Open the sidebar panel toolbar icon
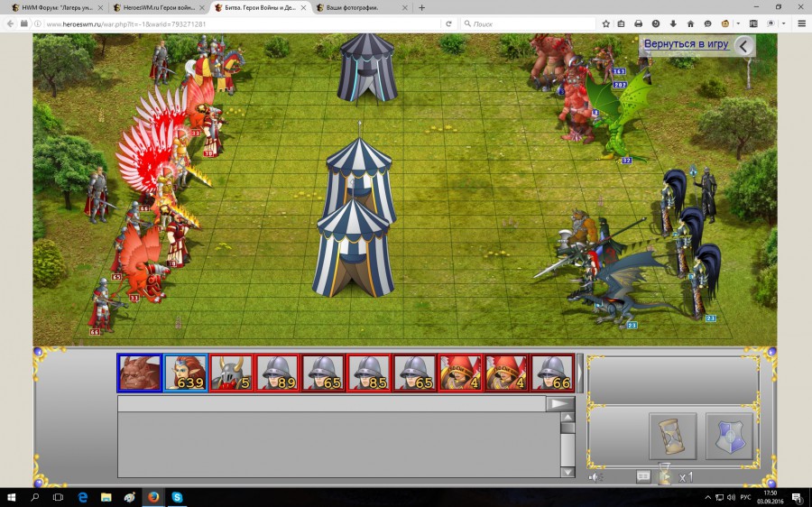Screen dimensions: 812x507 coord(753,23)
